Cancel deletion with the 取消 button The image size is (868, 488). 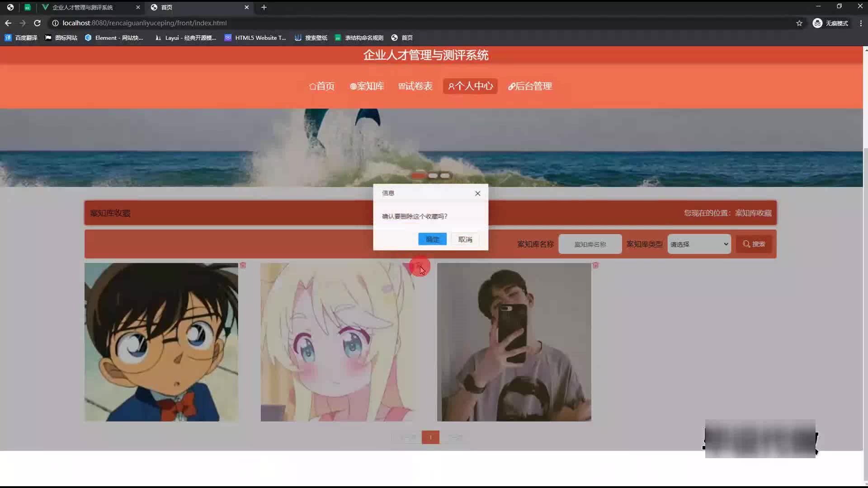tap(465, 239)
